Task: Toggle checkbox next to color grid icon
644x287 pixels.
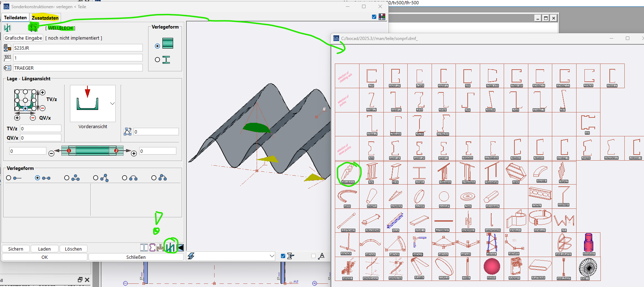Action: click(x=374, y=17)
